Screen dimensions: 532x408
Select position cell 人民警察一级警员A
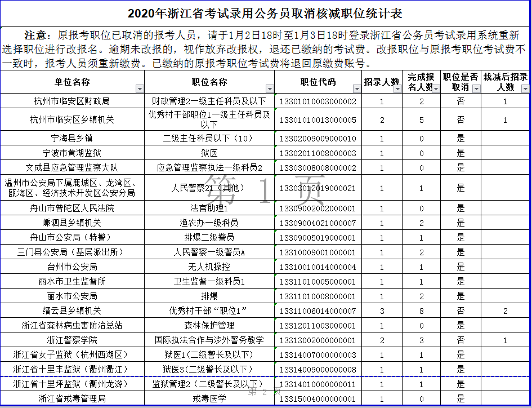(209, 252)
